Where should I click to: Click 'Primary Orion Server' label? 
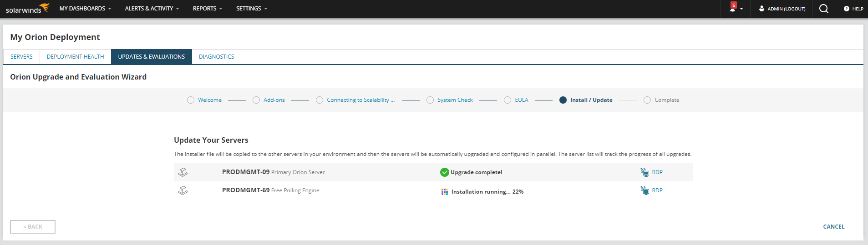pyautogui.click(x=298, y=172)
